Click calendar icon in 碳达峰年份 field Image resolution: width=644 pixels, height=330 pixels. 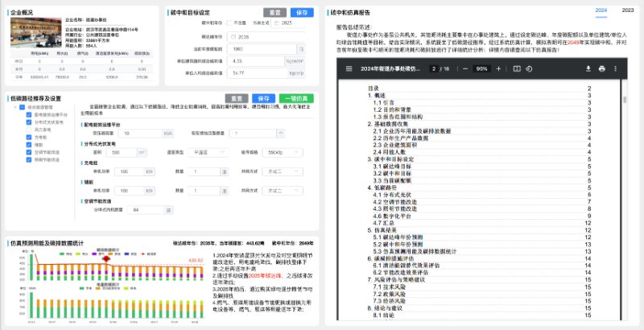[x=233, y=37]
